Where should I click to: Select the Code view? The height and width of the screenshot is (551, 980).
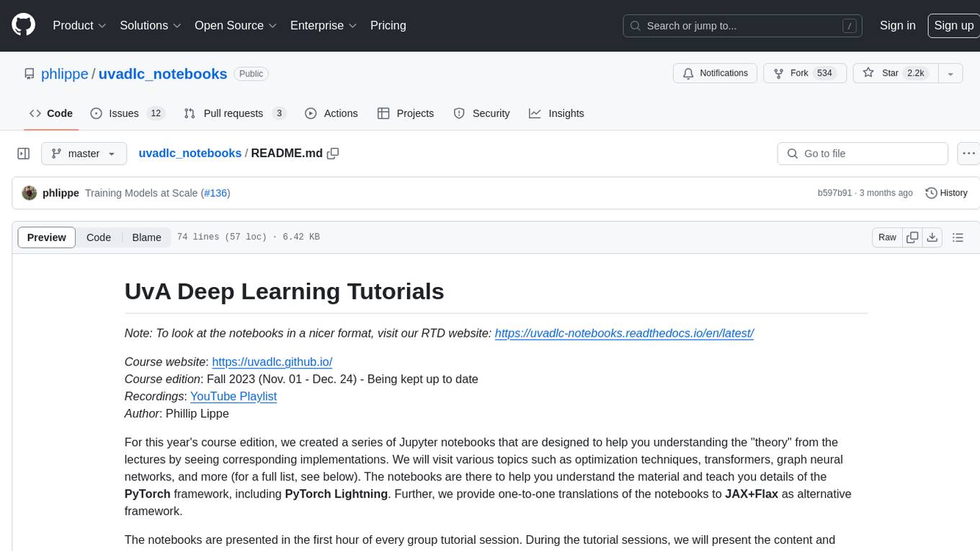(x=99, y=237)
